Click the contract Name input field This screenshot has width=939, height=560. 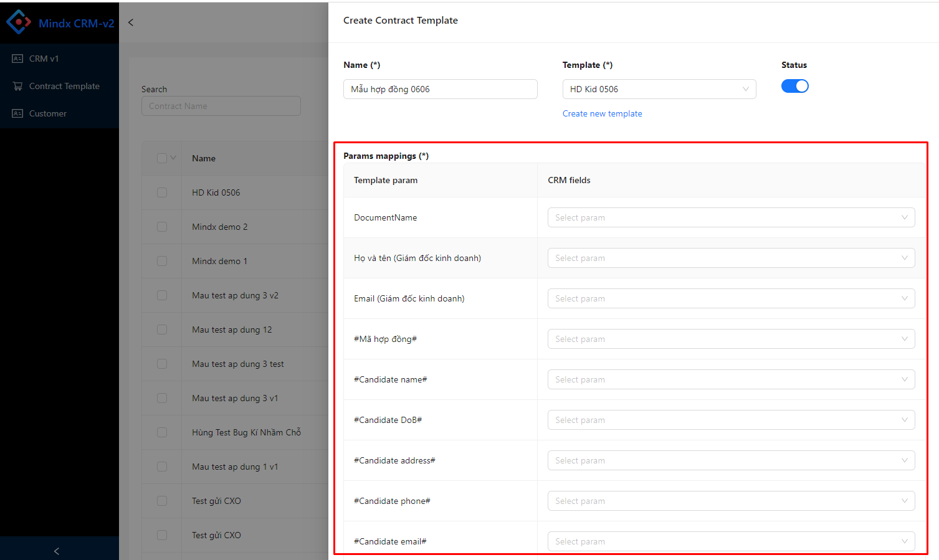[x=440, y=89]
